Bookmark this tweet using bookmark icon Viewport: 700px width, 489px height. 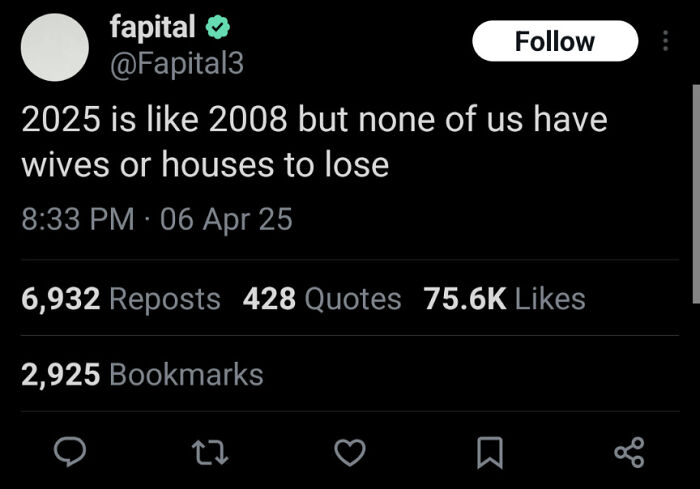click(x=488, y=454)
